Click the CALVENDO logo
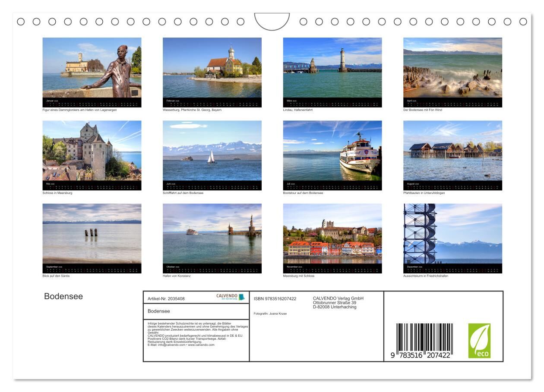Screen dimensions: 544x392 230,297
